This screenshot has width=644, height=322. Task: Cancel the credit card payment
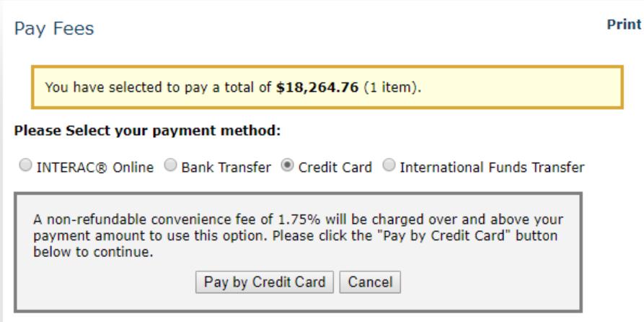pyautogui.click(x=370, y=282)
